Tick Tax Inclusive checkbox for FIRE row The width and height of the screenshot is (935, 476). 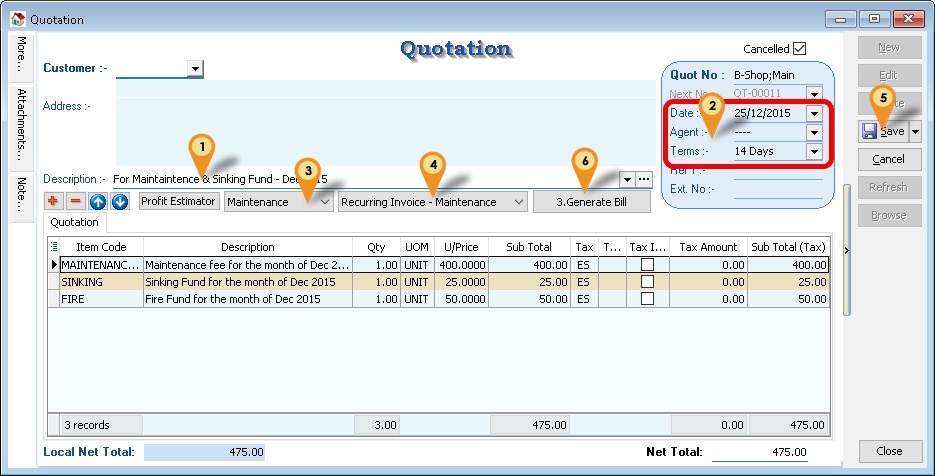647,299
